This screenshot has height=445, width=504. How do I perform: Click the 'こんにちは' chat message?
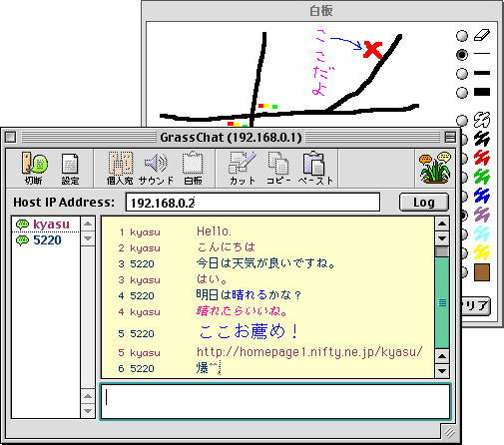point(226,247)
